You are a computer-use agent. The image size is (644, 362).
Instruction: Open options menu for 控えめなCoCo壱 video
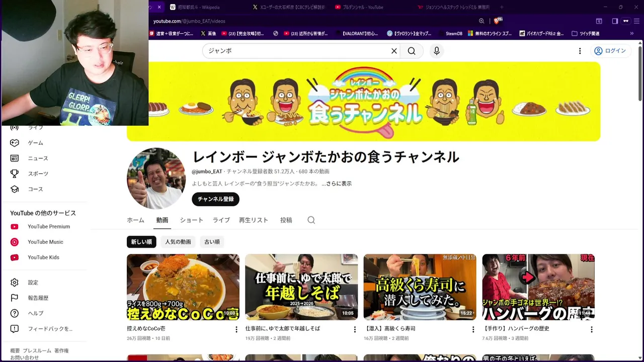236,330
